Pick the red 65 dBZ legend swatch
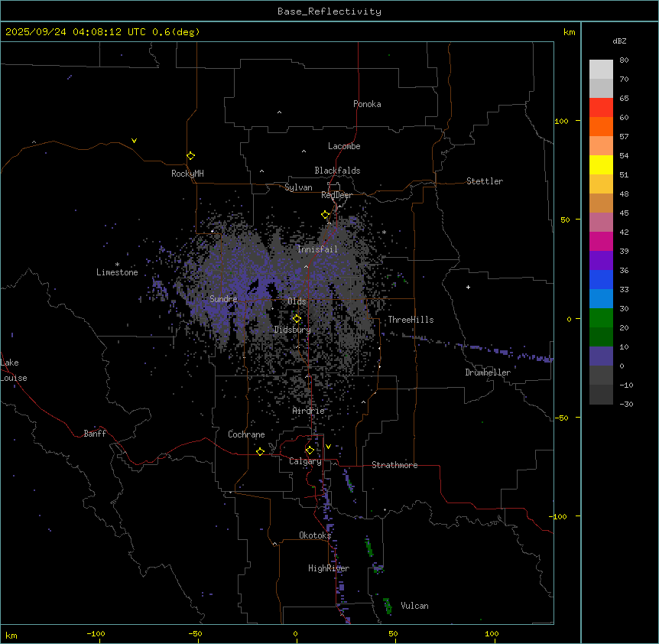The width and height of the screenshot is (659, 644). pyautogui.click(x=601, y=107)
